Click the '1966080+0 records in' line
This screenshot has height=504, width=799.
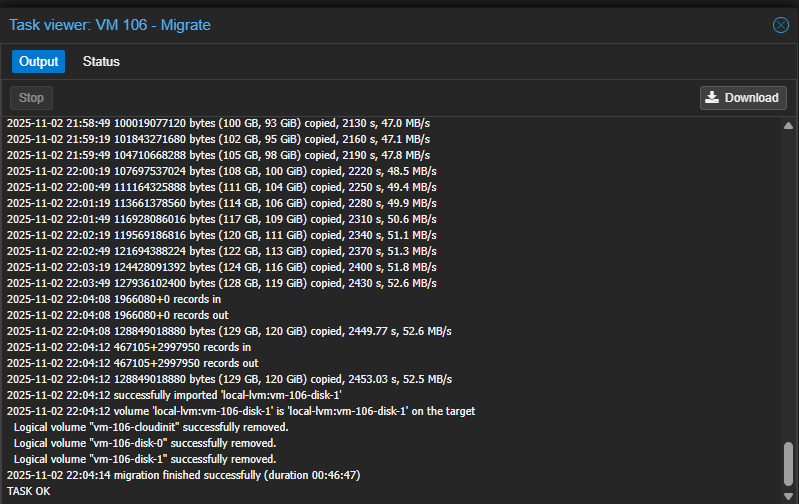[x=114, y=299]
